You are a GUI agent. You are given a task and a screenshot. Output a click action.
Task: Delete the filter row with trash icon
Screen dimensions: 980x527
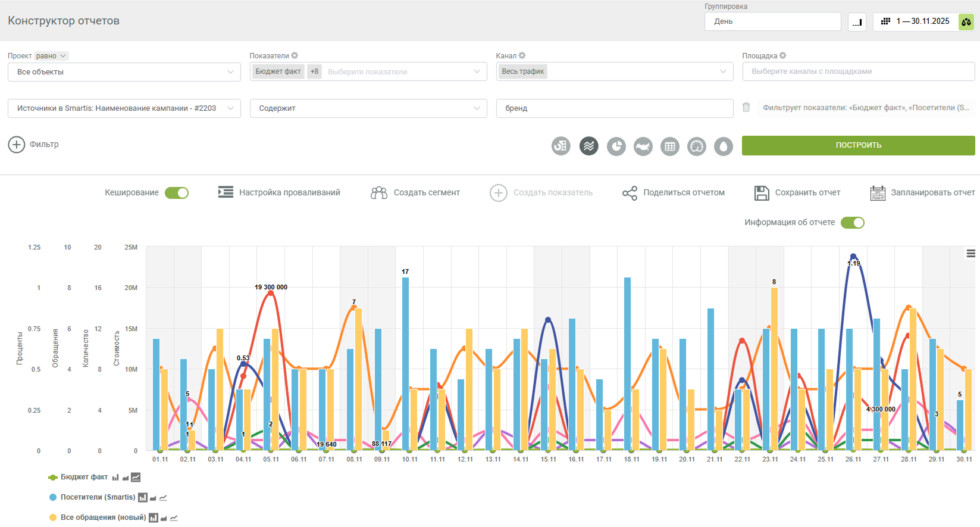746,108
